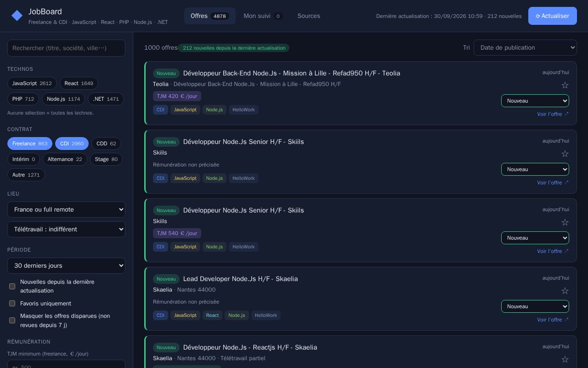Open status dropdown of Lead Developer Skaelia offer
This screenshot has height=368, width=588.
tap(535, 306)
